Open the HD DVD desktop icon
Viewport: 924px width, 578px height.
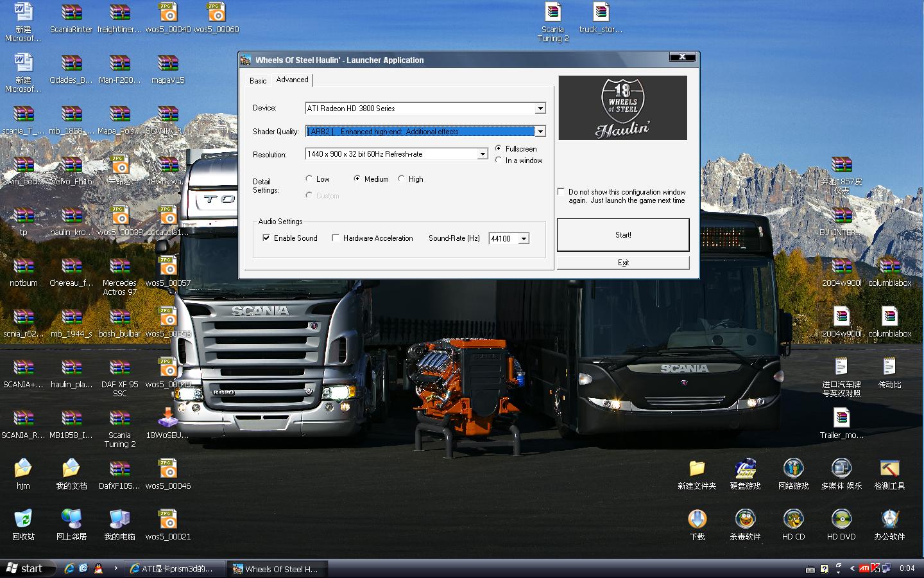point(841,520)
